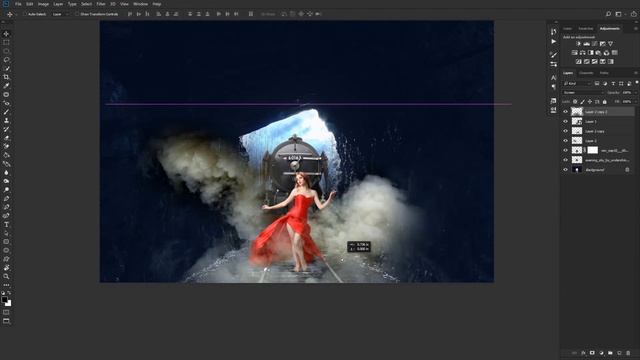This screenshot has height=360, width=640.
Task: Switch to the Paths tab
Action: [x=604, y=73]
